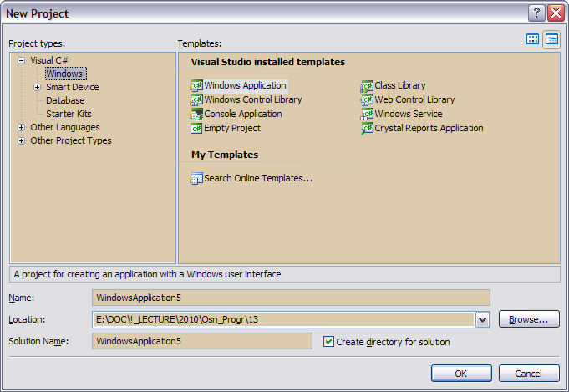Click the Browse... button

529,319
